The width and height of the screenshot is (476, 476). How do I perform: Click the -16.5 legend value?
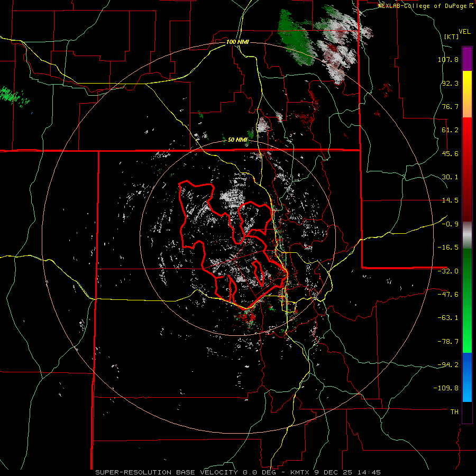pos(448,248)
